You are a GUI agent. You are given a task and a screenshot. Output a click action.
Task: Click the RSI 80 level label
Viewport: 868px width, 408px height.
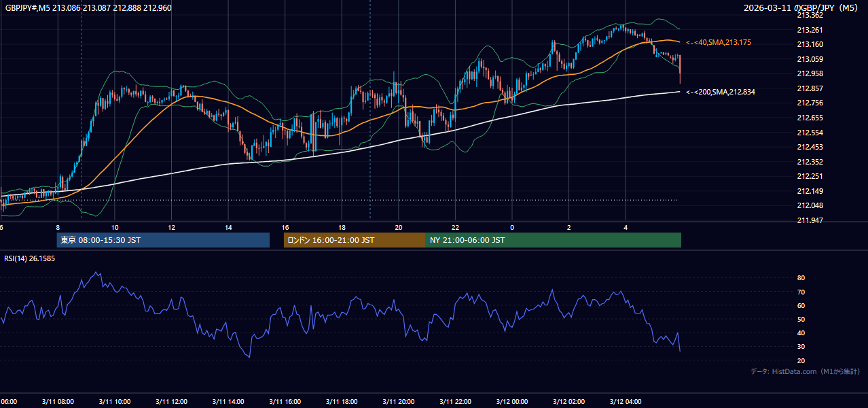click(x=801, y=278)
